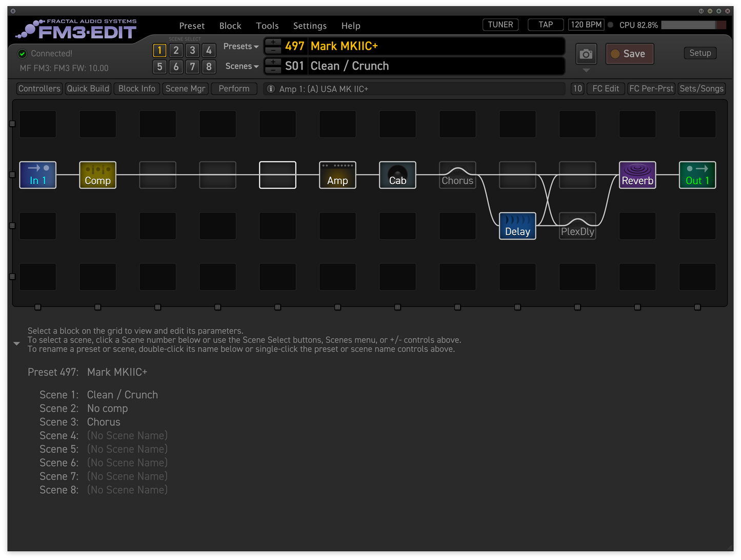Click the Reverb block
This screenshot has width=741, height=560.
(637, 175)
